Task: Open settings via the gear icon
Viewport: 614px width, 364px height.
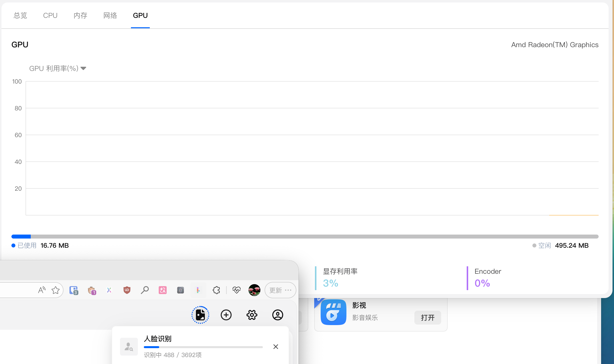Action: coord(252,315)
